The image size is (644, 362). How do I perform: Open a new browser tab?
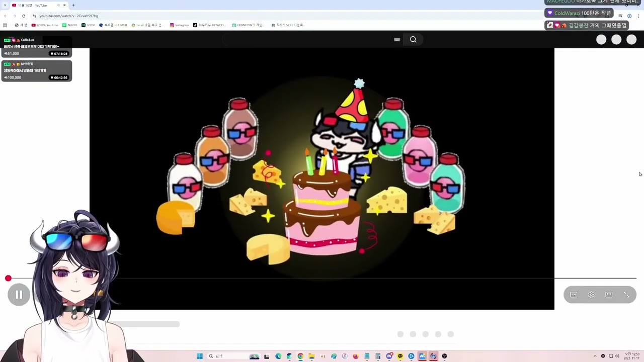73,5
